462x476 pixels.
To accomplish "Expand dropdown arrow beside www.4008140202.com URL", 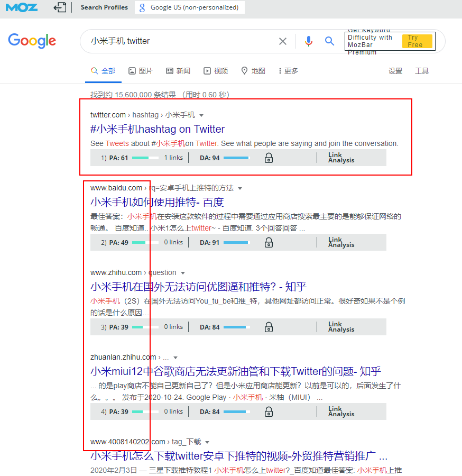I will 207,442.
